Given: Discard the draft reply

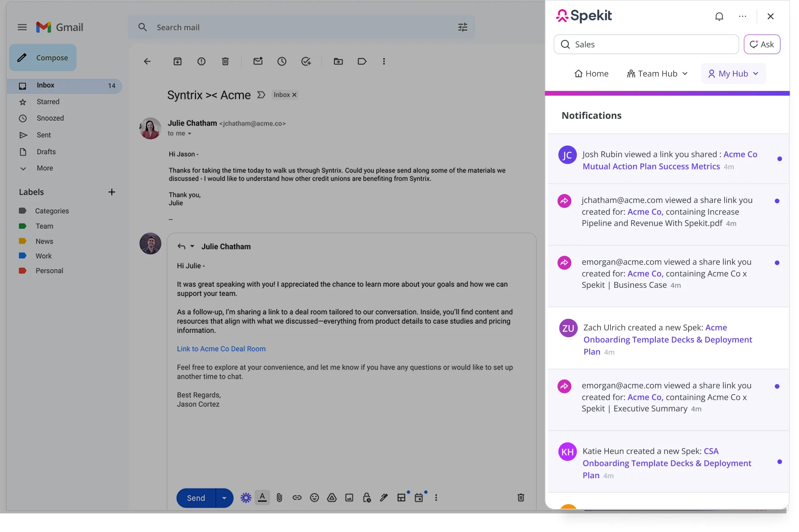Looking at the screenshot, I should tap(521, 498).
